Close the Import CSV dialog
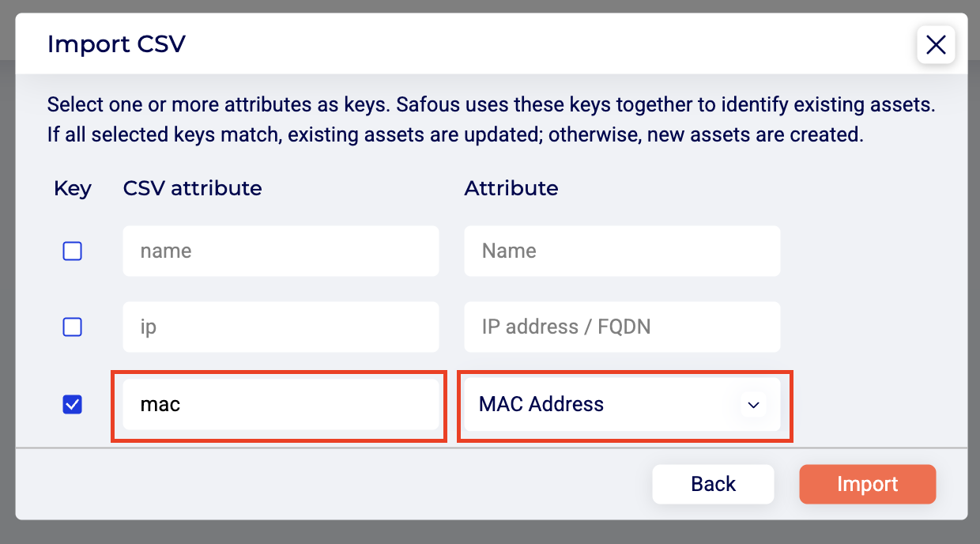 click(936, 45)
